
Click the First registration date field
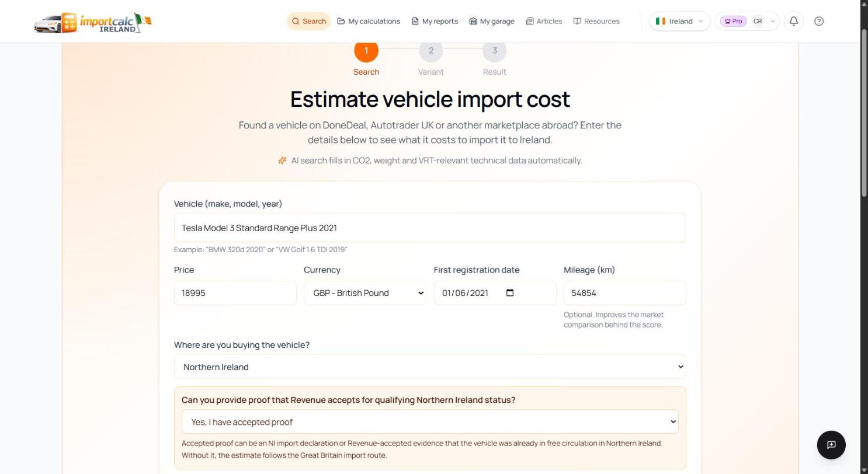(495, 293)
